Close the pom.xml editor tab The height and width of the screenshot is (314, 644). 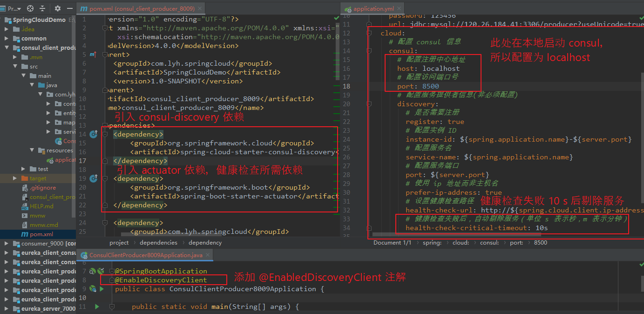tap(199, 8)
